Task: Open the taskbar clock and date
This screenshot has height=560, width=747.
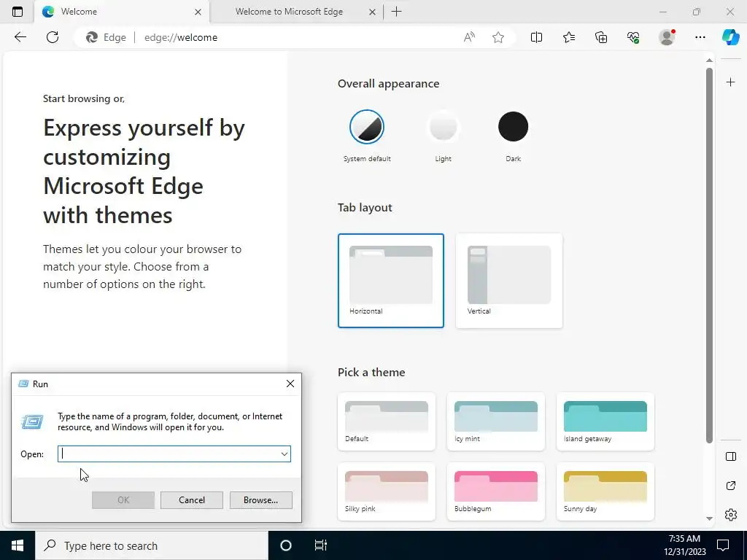Action: pos(684,545)
